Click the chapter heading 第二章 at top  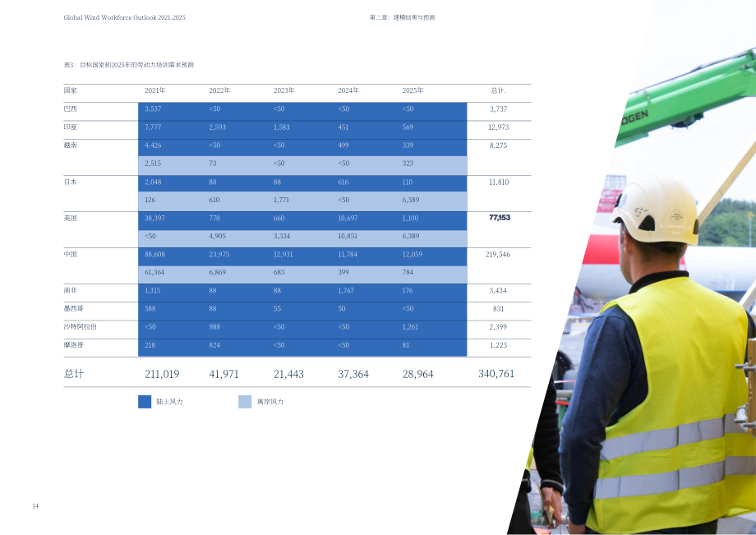402,17
